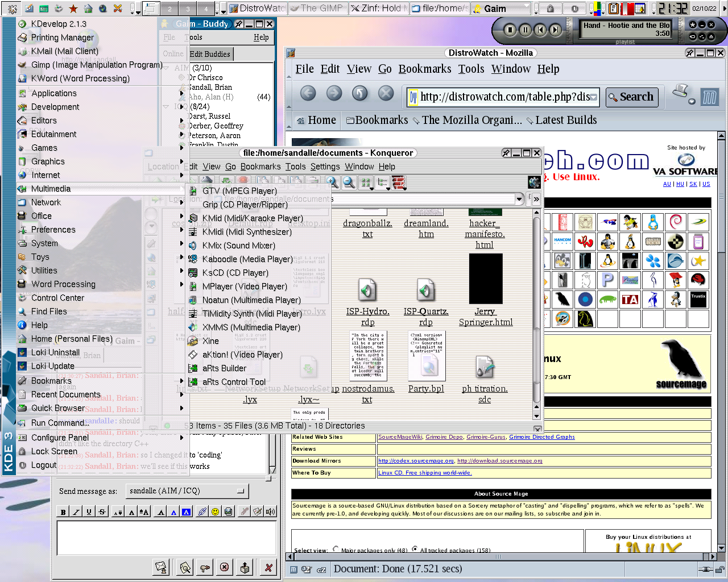Expand the Mozilla URL history dropdown

tap(594, 97)
